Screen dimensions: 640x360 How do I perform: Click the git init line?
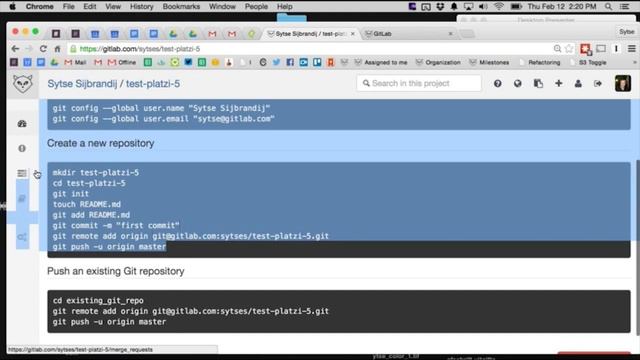71,194
